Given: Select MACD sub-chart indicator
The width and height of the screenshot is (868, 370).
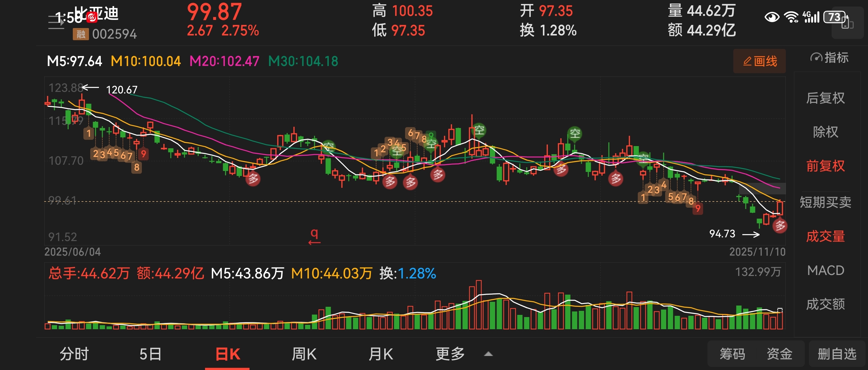Looking at the screenshot, I should point(825,271).
